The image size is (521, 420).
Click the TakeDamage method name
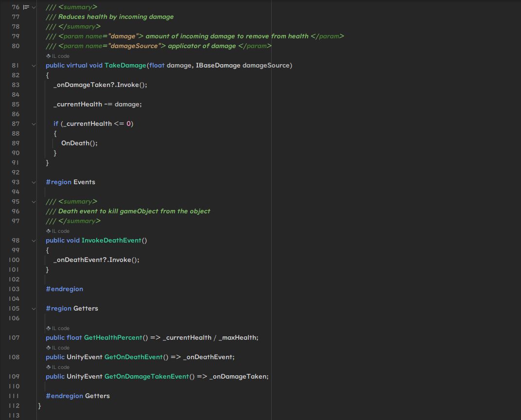(x=125, y=66)
